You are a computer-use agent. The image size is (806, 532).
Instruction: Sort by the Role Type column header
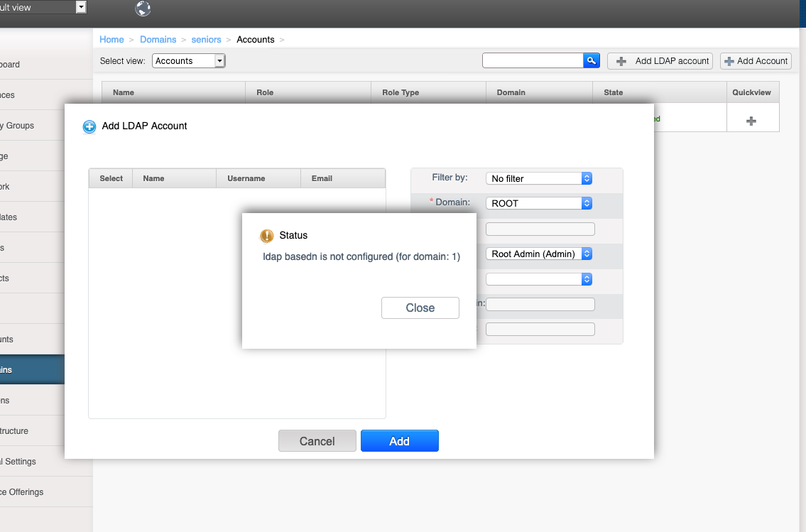pos(429,92)
